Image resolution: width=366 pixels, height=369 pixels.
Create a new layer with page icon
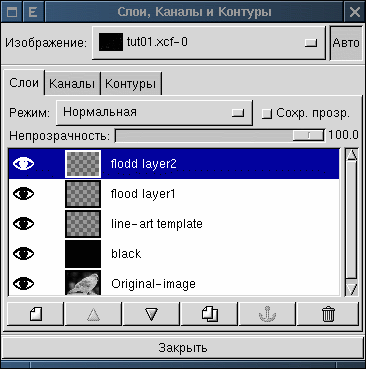coord(36,314)
